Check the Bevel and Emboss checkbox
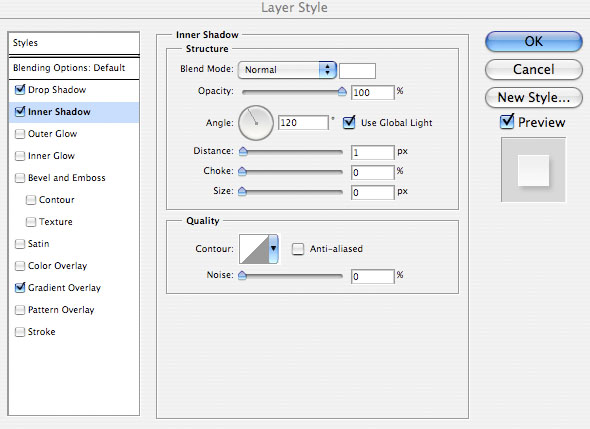 20,178
